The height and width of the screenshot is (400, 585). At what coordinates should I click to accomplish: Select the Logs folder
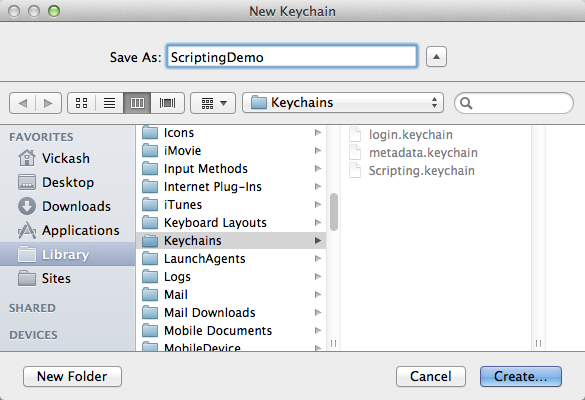231,276
